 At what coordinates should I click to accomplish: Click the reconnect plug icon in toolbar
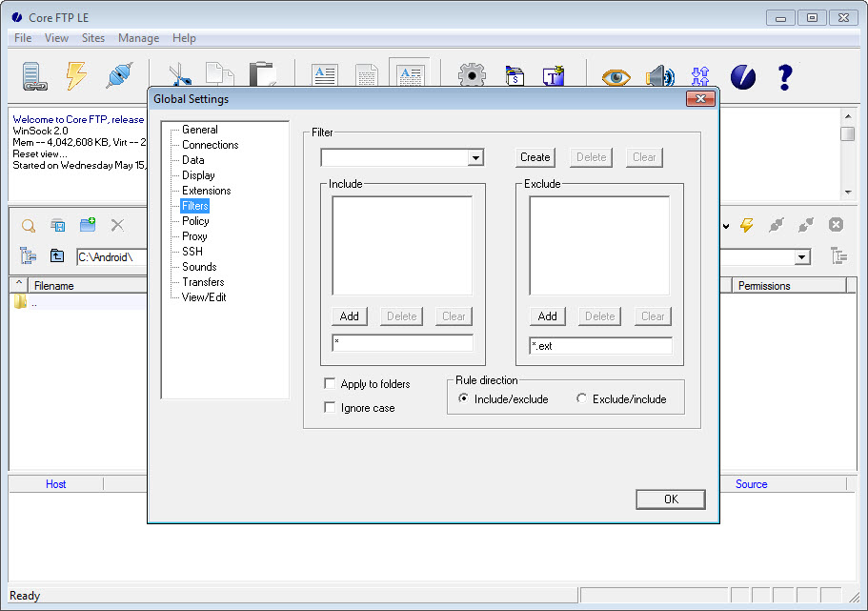click(119, 76)
